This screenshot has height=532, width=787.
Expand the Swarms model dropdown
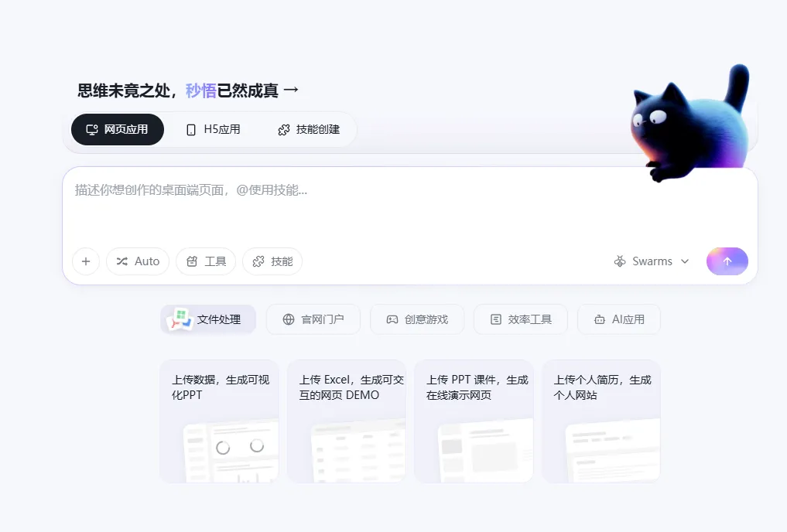(x=652, y=261)
